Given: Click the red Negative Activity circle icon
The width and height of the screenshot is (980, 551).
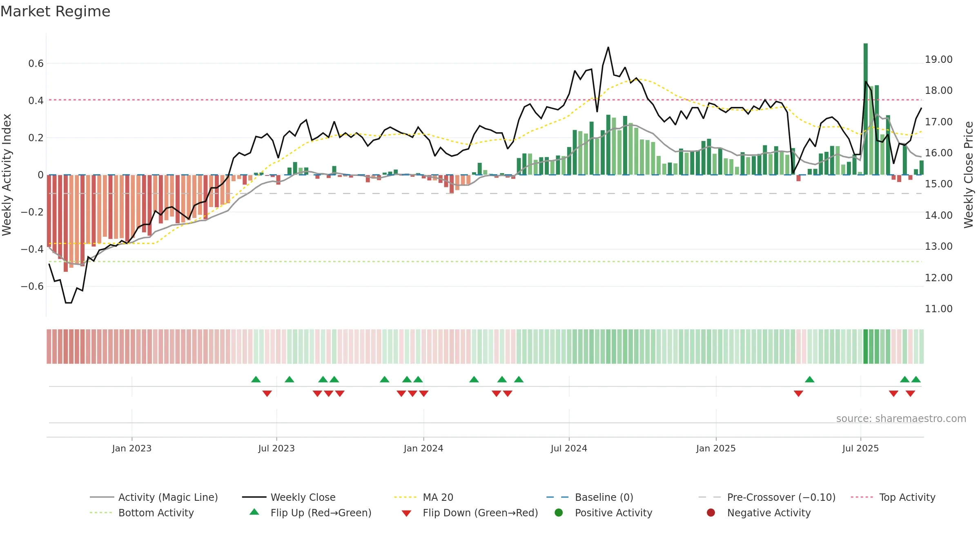Looking at the screenshot, I should [x=711, y=512].
